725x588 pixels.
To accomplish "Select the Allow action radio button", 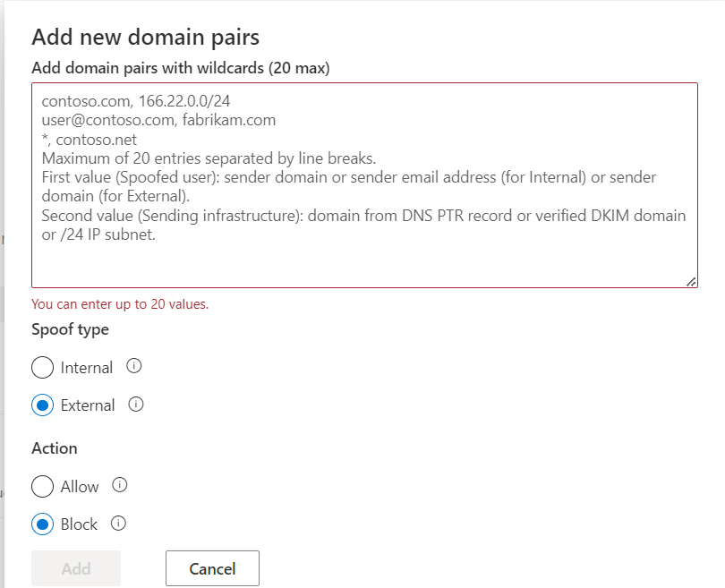I will click(43, 487).
